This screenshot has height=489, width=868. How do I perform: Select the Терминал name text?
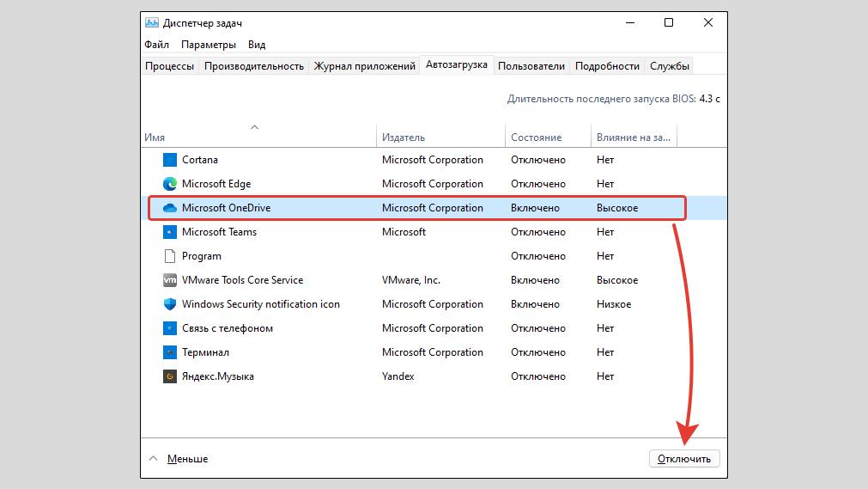pyautogui.click(x=205, y=352)
